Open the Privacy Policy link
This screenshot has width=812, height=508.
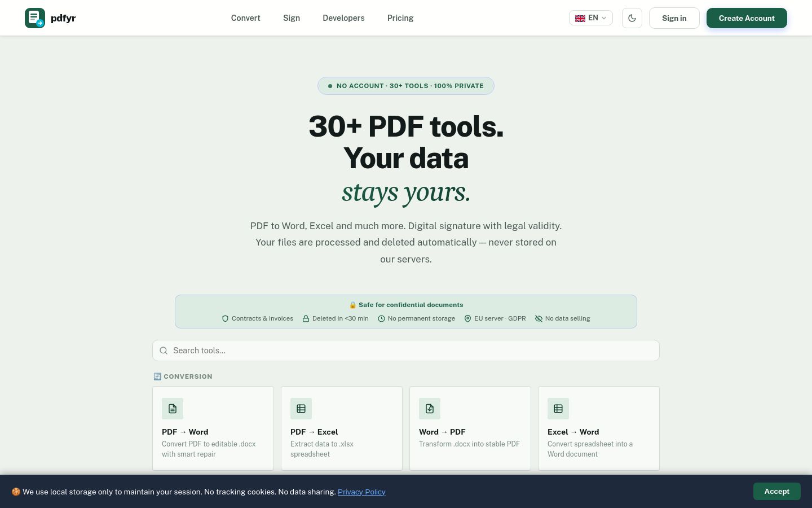[361, 492]
